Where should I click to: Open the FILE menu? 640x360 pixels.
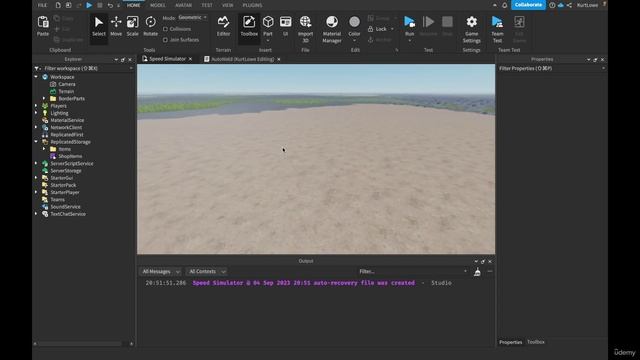pyautogui.click(x=42, y=5)
